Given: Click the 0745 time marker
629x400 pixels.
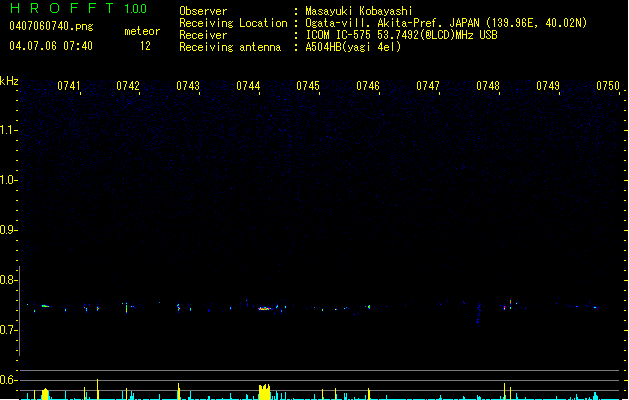Looking at the screenshot, I should (x=308, y=86).
